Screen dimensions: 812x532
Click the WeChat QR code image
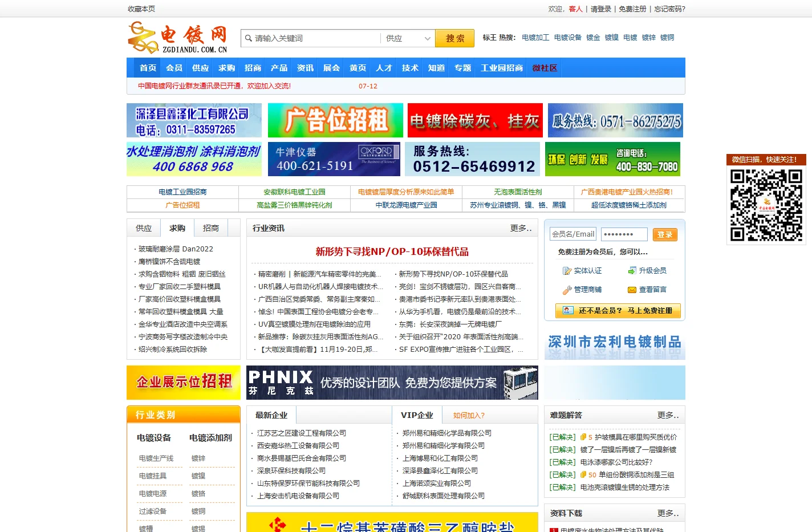pos(766,205)
